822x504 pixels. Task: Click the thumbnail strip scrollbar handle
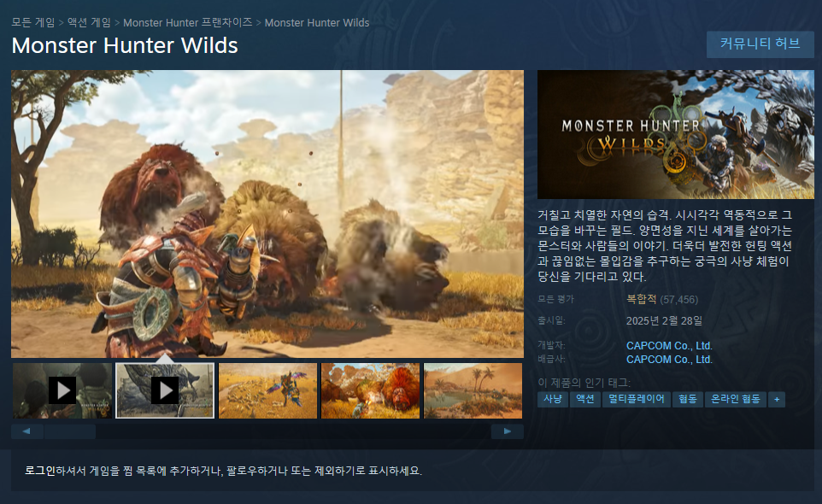point(70,431)
